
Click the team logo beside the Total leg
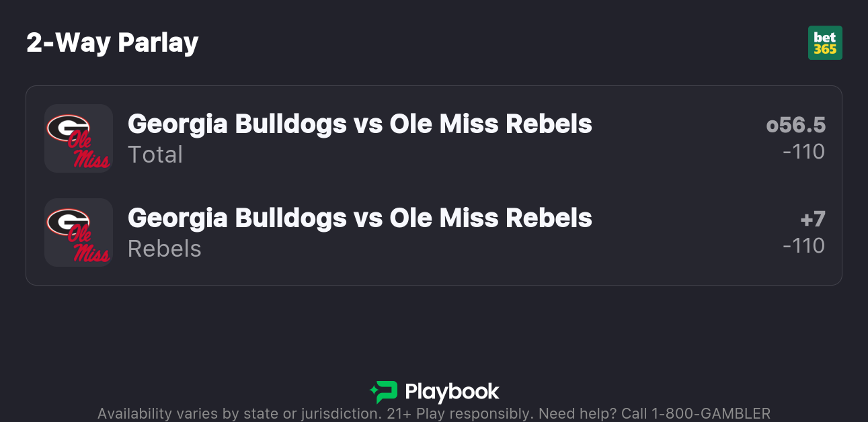pyautogui.click(x=78, y=138)
